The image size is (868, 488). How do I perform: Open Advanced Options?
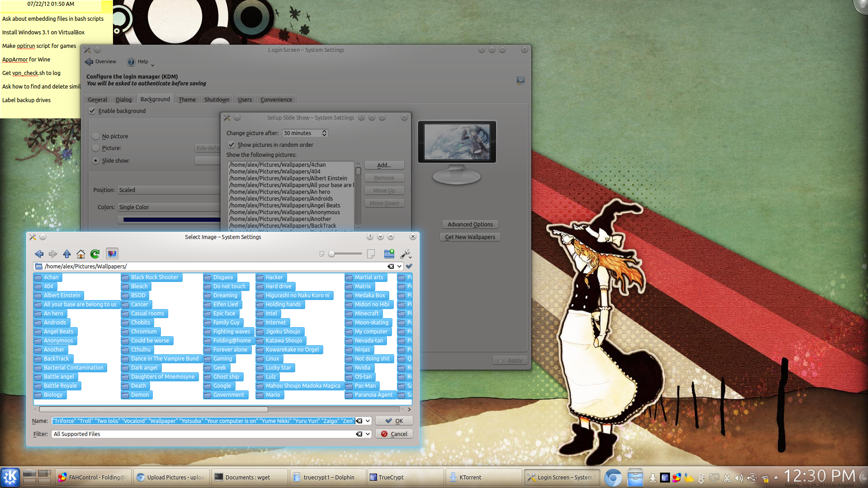click(470, 225)
